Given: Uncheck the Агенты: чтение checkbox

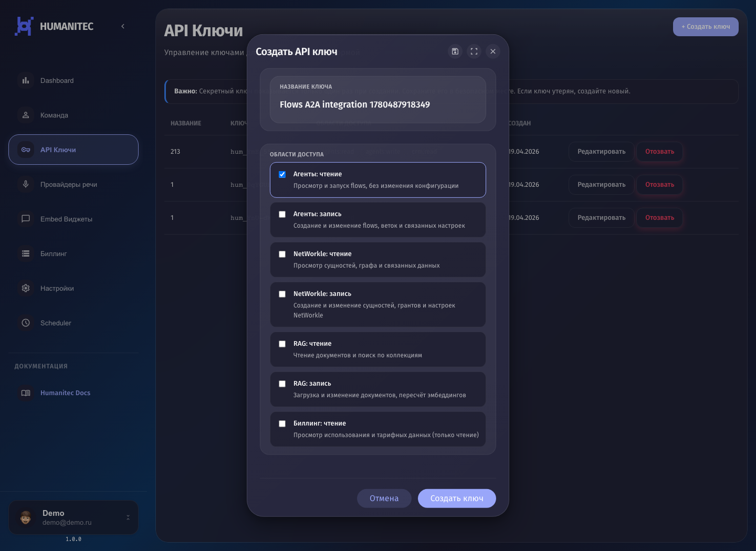Looking at the screenshot, I should click(282, 174).
